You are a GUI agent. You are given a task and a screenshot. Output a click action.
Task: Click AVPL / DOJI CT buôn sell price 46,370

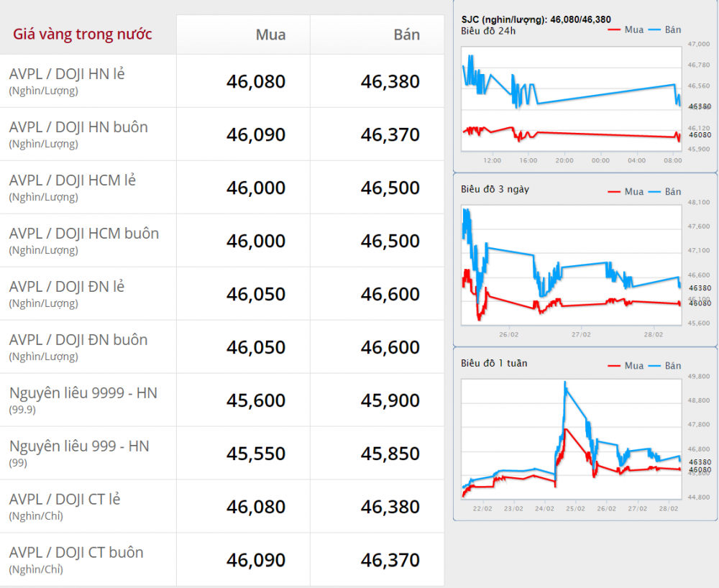pyautogui.click(x=390, y=560)
